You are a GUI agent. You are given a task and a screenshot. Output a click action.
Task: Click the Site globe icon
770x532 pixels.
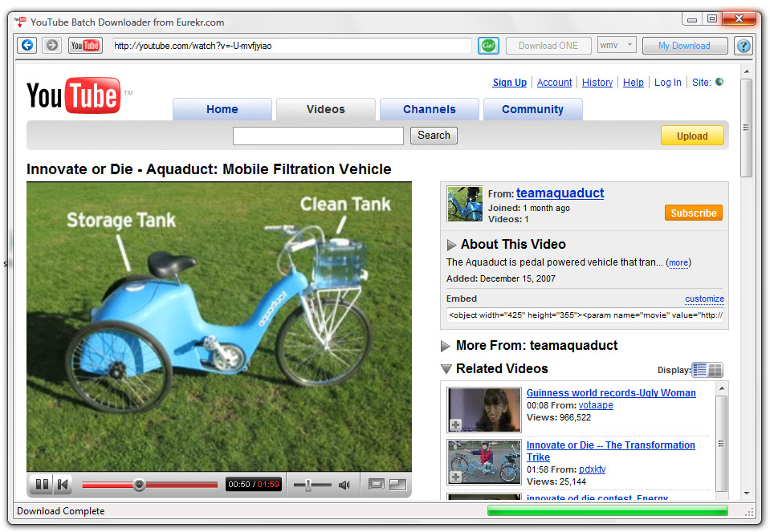click(x=719, y=82)
